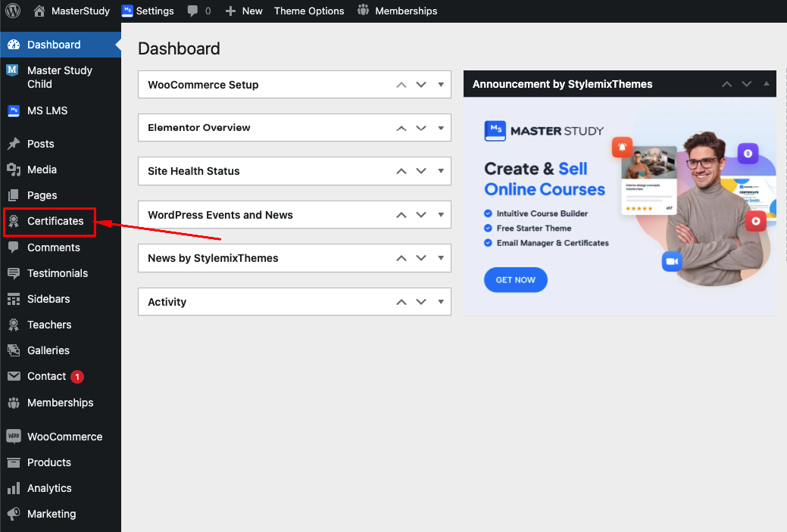The width and height of the screenshot is (787, 532).
Task: Click the Create & Sell Online Courses headline
Action: point(545,179)
